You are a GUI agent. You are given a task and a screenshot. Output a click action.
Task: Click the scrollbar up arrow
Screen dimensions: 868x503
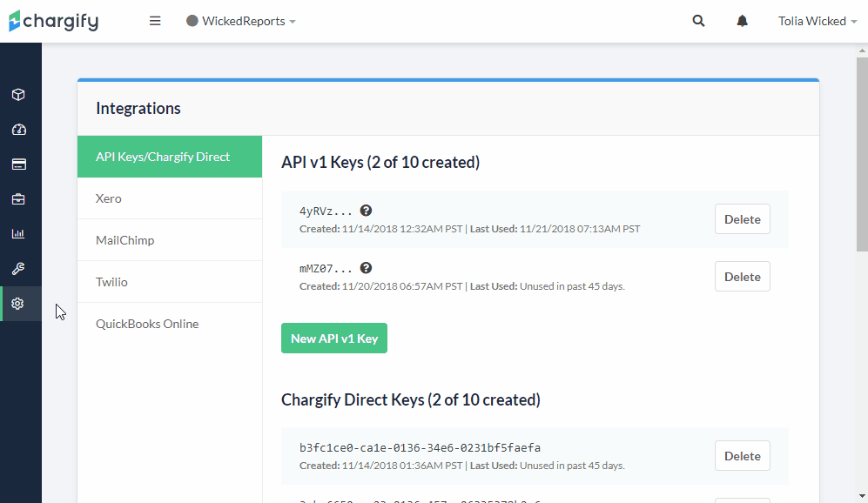[x=862, y=50]
